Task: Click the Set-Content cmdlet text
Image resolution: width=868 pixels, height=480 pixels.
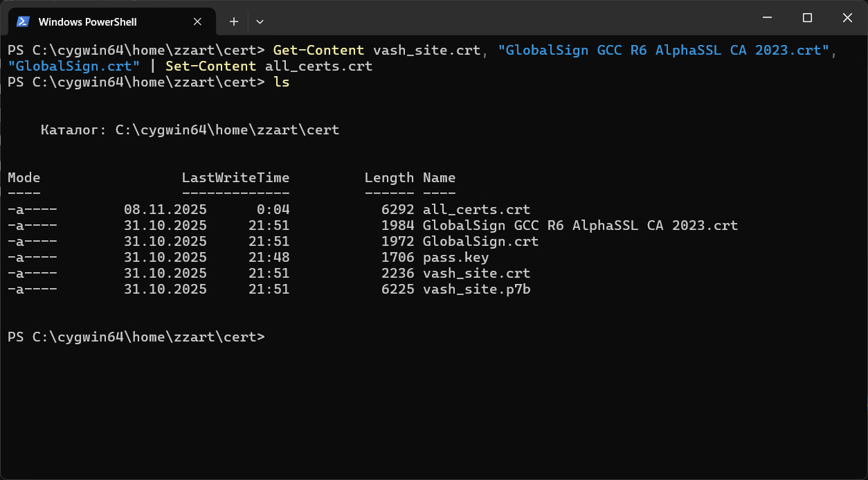Action: 211,66
